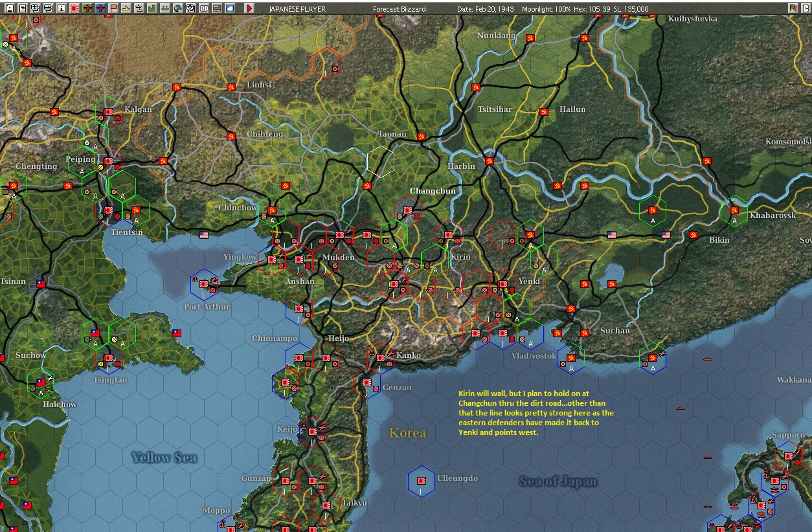Click the US flag marker near Chinchow

click(205, 235)
